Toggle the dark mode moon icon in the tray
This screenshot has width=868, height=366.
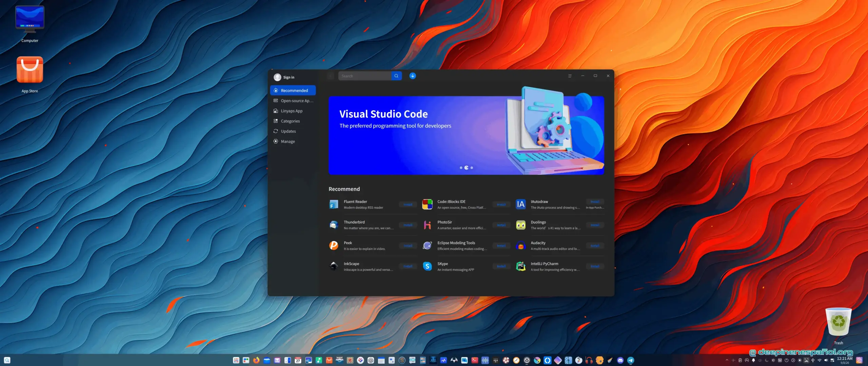(767, 360)
